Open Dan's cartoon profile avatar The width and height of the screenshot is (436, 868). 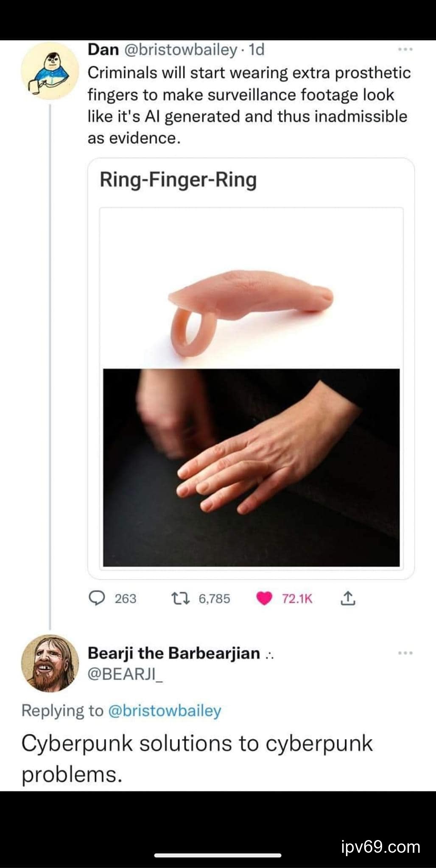tap(50, 70)
